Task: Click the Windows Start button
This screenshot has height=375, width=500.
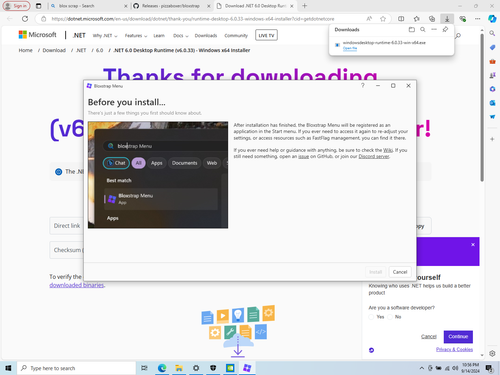Action: (x=8, y=368)
